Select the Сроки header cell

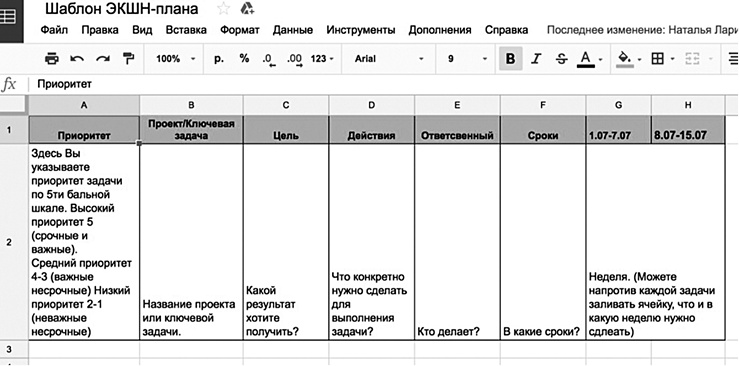(543, 130)
